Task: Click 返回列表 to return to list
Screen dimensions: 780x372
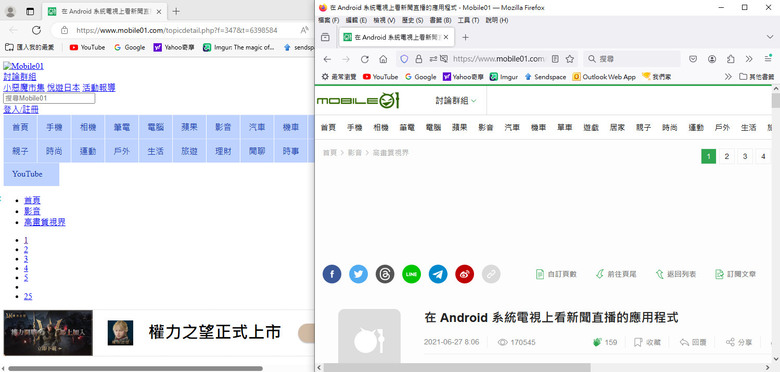Action: [x=676, y=274]
